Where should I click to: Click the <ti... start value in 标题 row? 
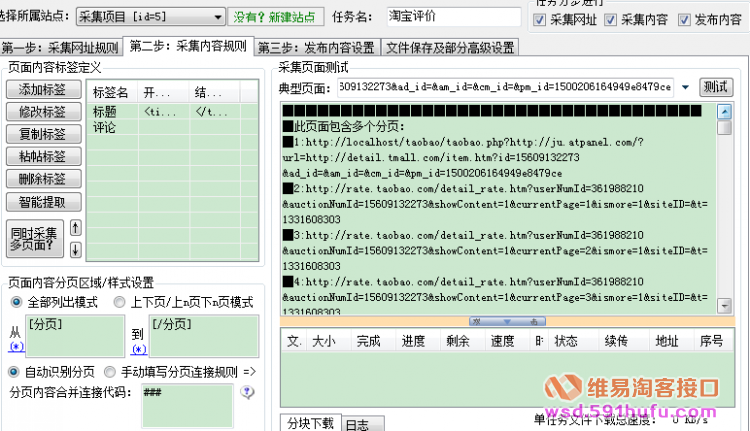[x=160, y=112]
